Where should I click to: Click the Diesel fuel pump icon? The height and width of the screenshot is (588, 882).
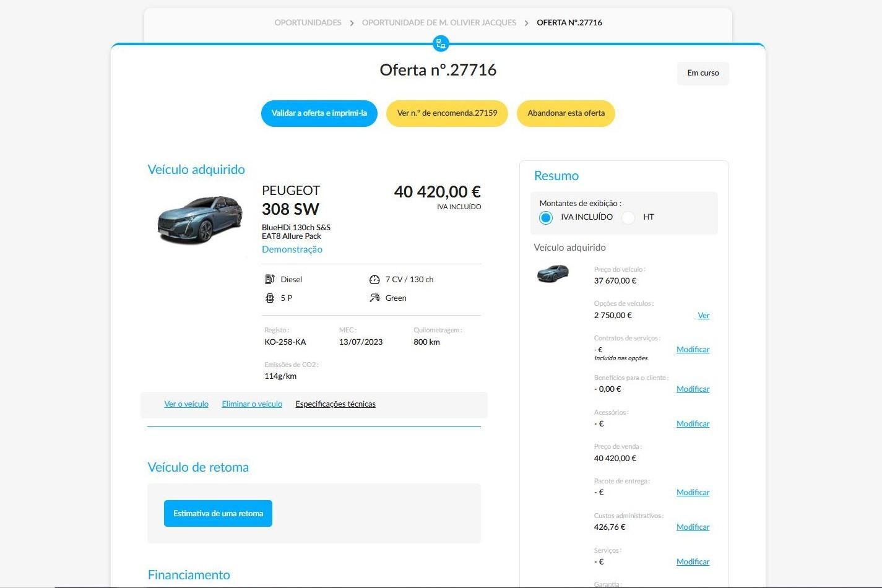(x=270, y=279)
